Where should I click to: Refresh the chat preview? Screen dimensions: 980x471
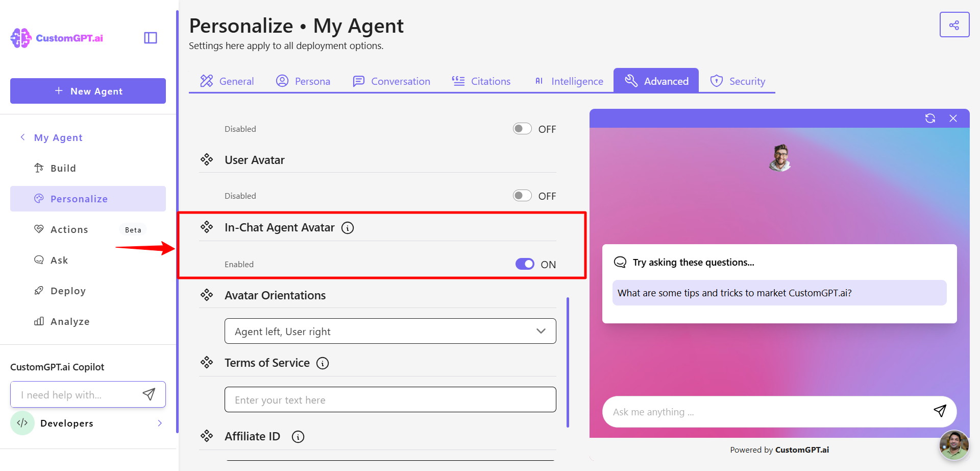click(x=930, y=118)
